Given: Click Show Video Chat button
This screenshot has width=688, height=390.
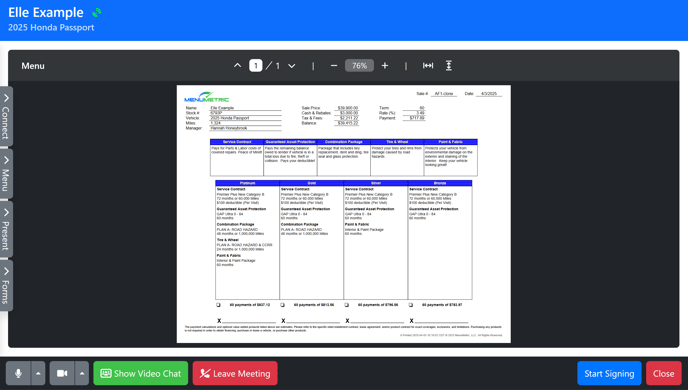Looking at the screenshot, I should [x=140, y=373].
